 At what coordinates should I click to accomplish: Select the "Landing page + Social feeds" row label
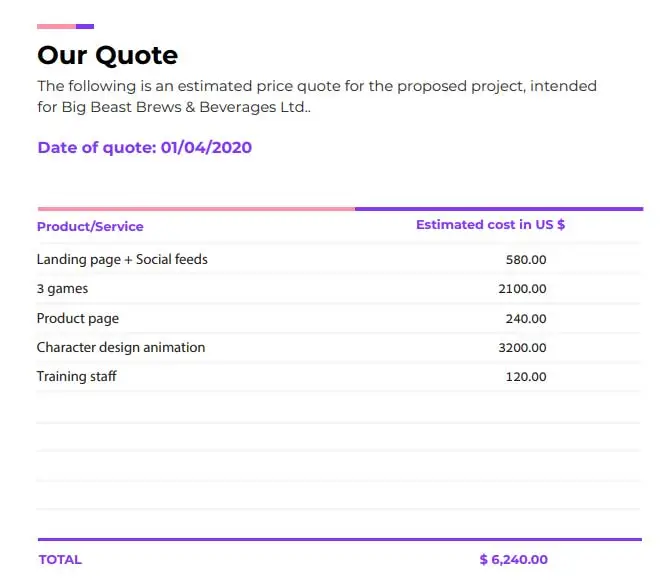point(122,259)
